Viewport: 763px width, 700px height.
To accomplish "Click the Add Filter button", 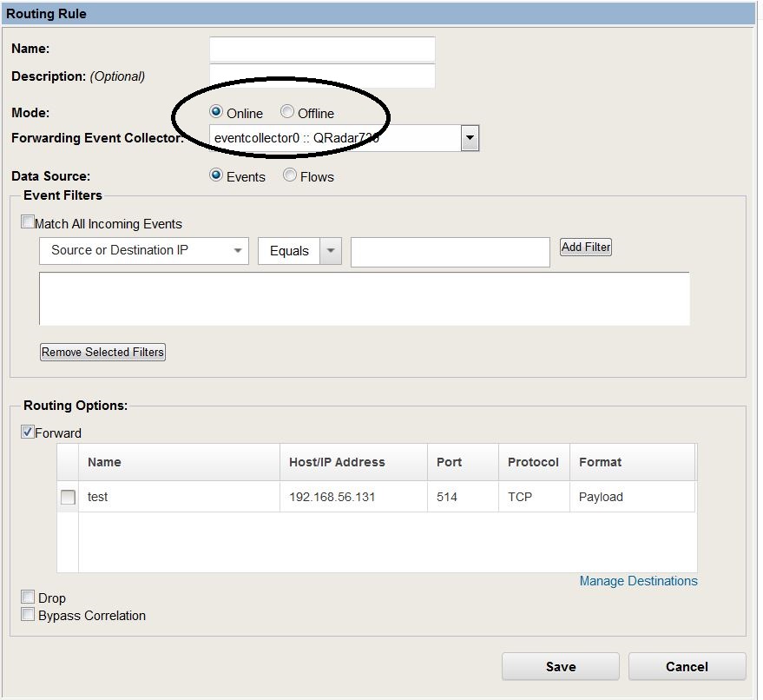I will tap(586, 247).
